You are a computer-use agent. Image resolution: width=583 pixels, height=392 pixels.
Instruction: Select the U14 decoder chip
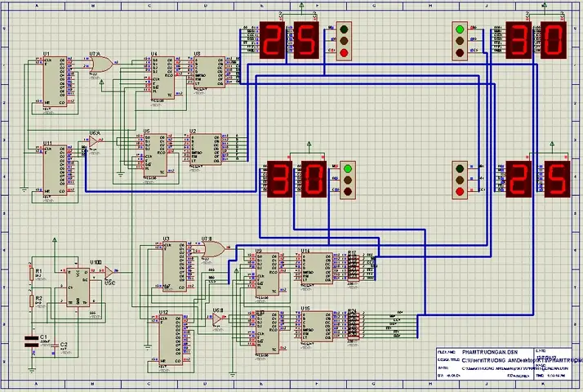click(317, 269)
